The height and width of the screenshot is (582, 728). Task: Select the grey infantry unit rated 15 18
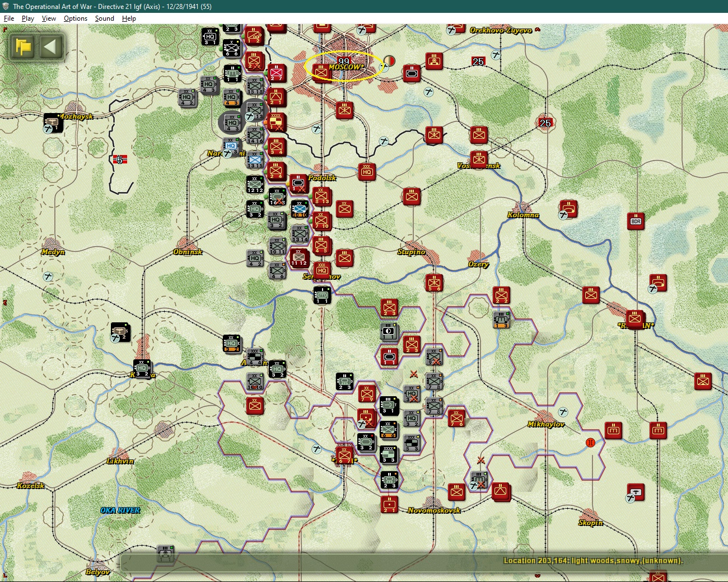(x=255, y=86)
